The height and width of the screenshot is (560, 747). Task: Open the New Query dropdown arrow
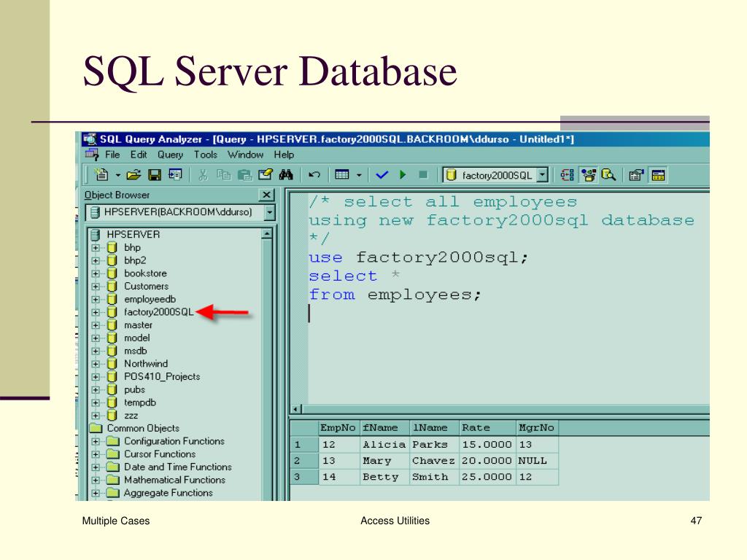point(117,175)
